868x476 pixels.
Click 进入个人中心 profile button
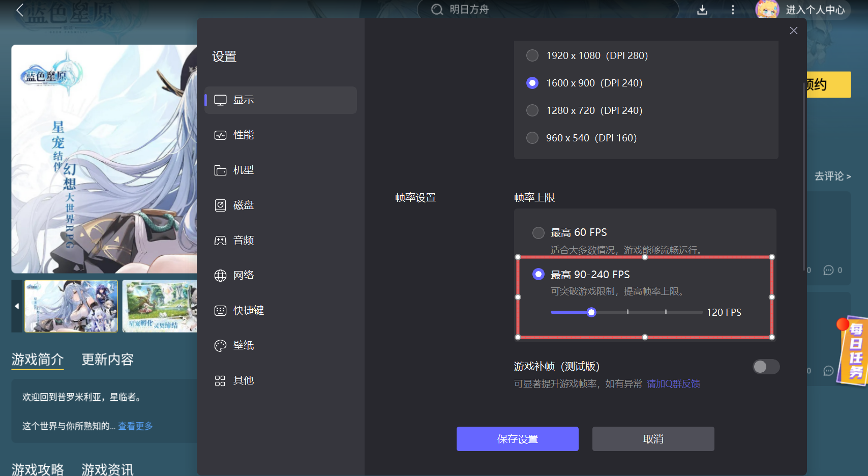pos(815,10)
